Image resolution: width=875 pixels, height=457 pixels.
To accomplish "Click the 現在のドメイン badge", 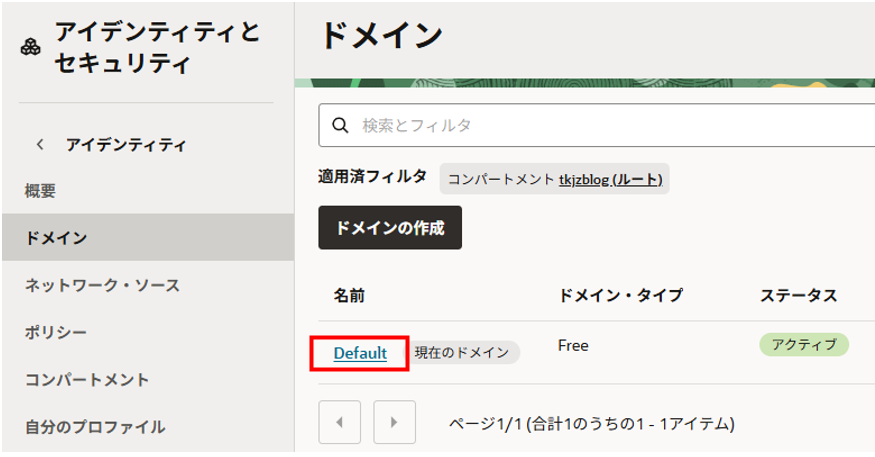I will 462,353.
